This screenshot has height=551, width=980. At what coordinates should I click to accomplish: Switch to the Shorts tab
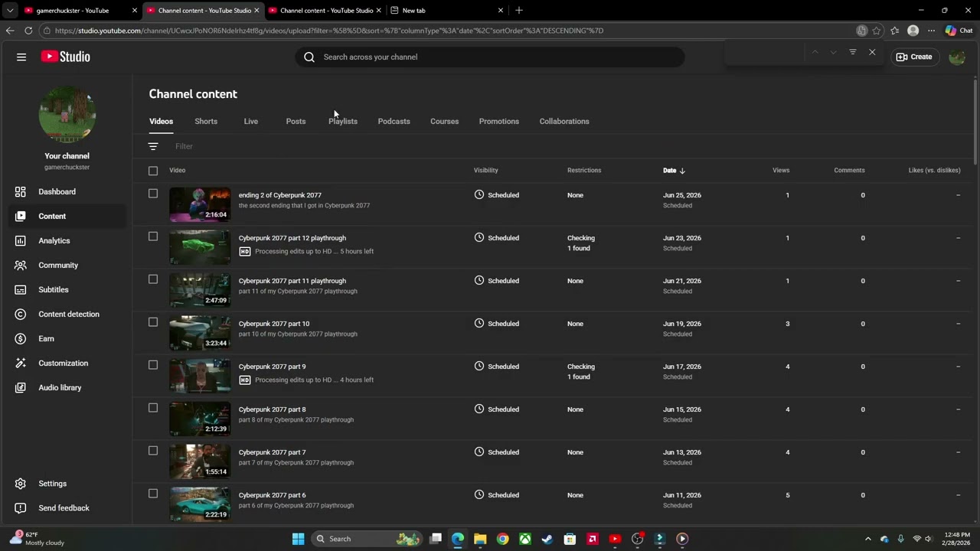point(206,121)
